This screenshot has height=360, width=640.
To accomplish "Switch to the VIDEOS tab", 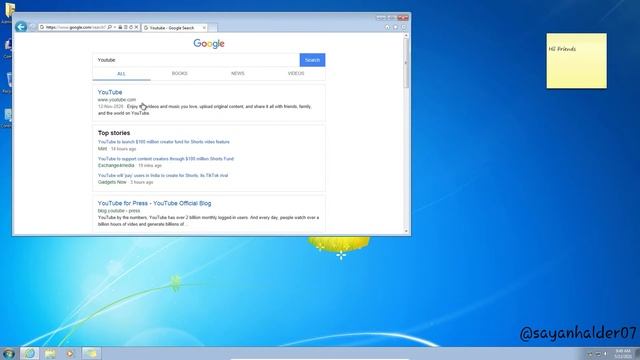I will (296, 73).
